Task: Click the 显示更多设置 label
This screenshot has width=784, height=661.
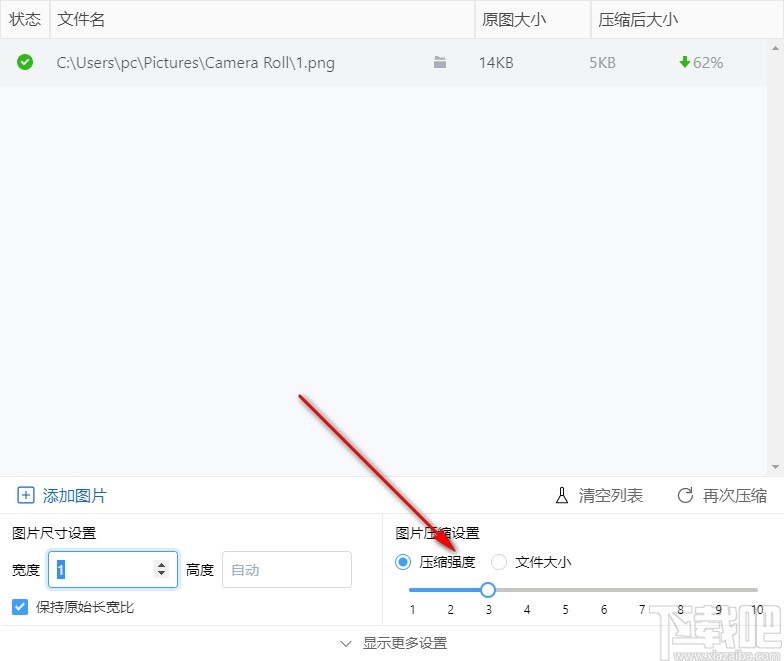Action: tap(405, 643)
